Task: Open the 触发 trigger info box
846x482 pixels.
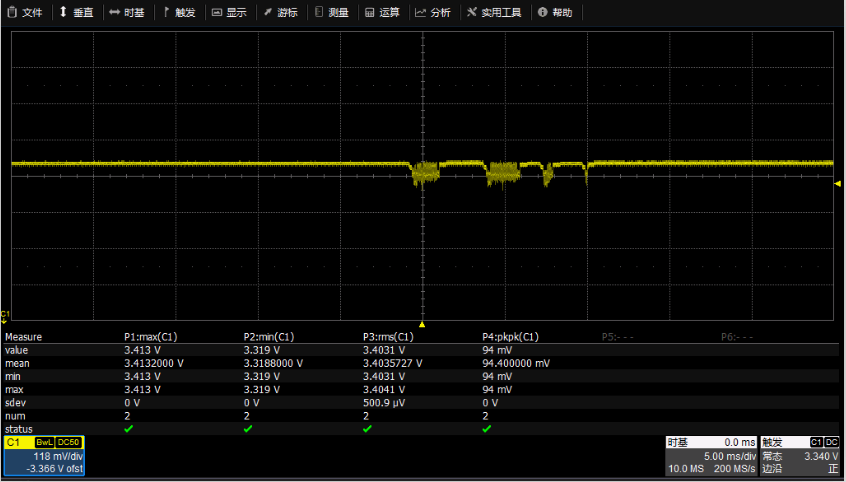Action: tap(800, 455)
